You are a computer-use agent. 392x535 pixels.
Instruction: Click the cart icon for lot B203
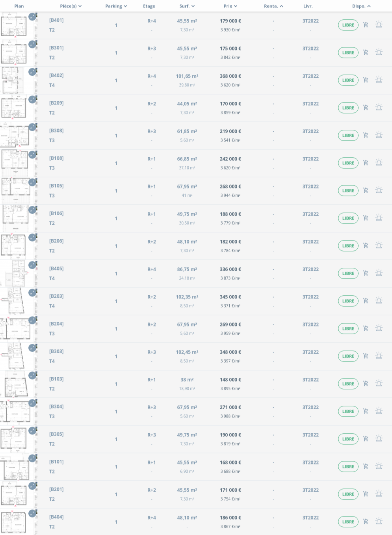tap(366, 301)
